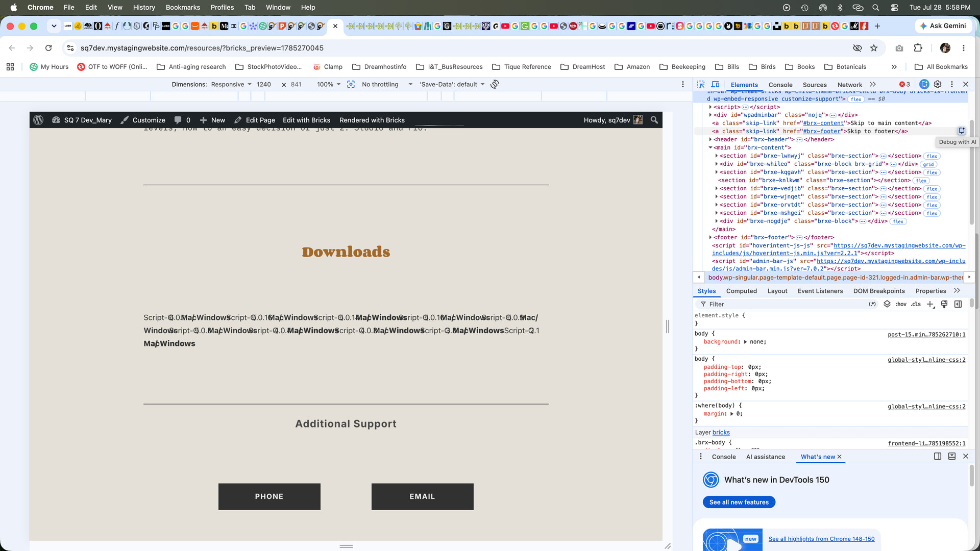Switch to the Console panel tab
Viewport: 980px width, 551px height.
point(780,85)
